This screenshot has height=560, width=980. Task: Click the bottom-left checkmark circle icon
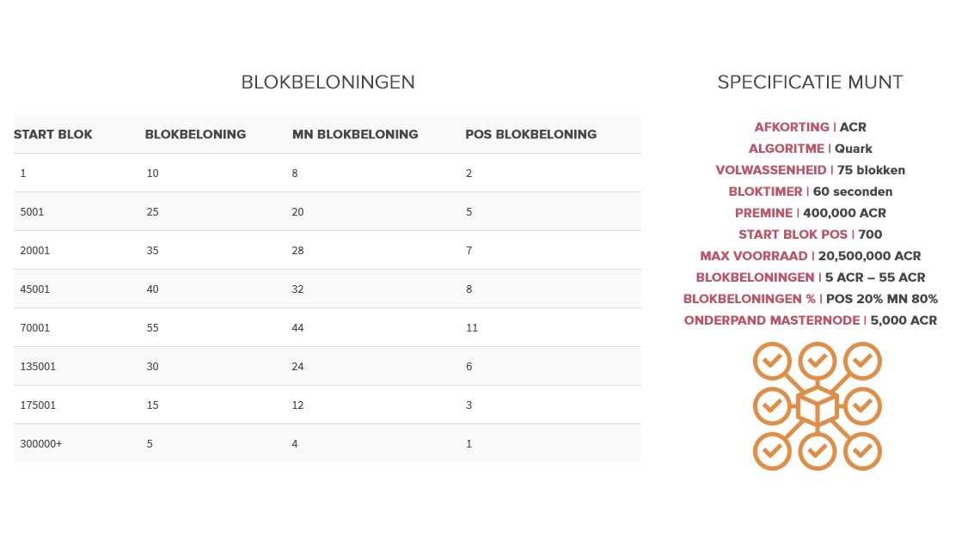pos(773,451)
